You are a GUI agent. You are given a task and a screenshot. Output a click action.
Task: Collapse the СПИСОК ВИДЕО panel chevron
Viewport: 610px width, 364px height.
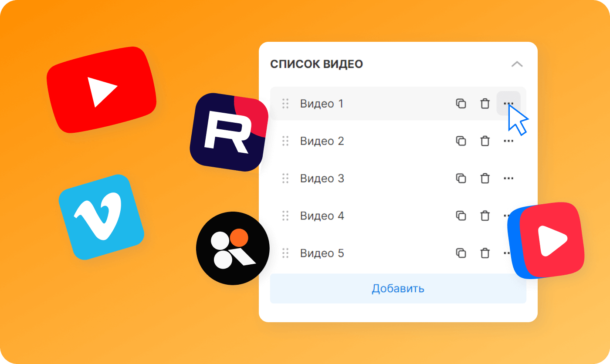[517, 64]
